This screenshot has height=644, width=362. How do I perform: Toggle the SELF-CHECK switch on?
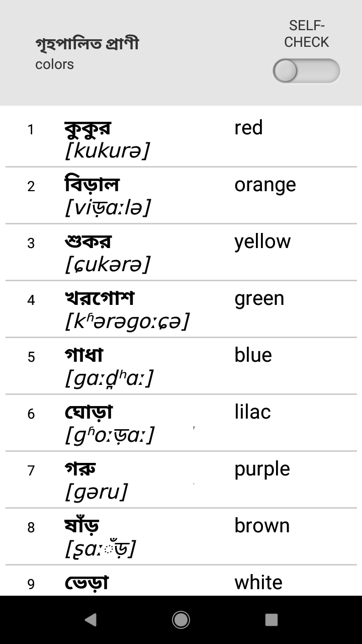pyautogui.click(x=306, y=71)
